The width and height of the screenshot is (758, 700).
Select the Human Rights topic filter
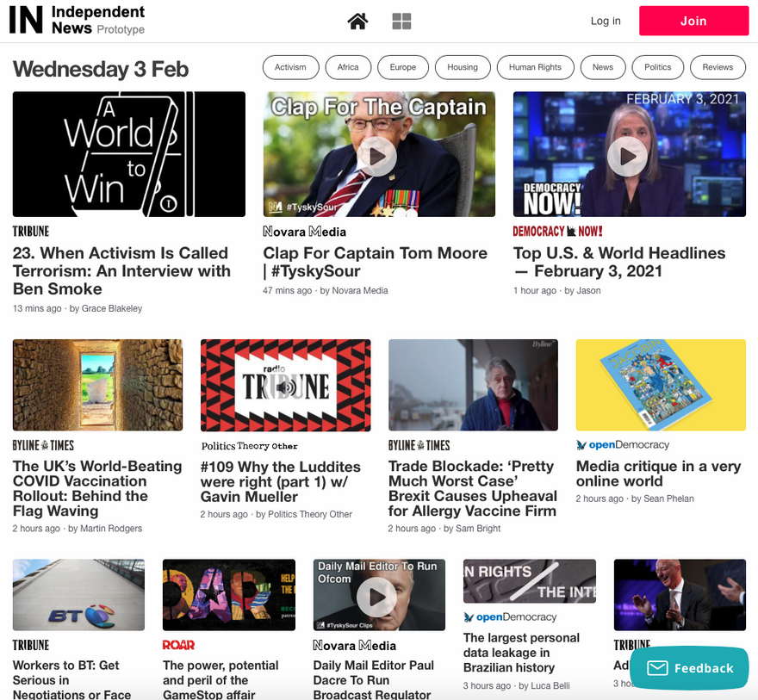click(x=535, y=67)
